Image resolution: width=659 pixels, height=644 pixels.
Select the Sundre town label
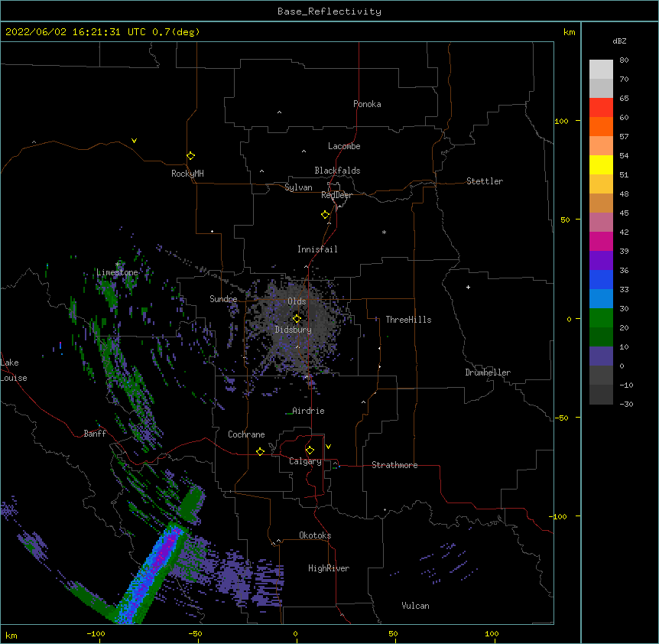tap(223, 299)
